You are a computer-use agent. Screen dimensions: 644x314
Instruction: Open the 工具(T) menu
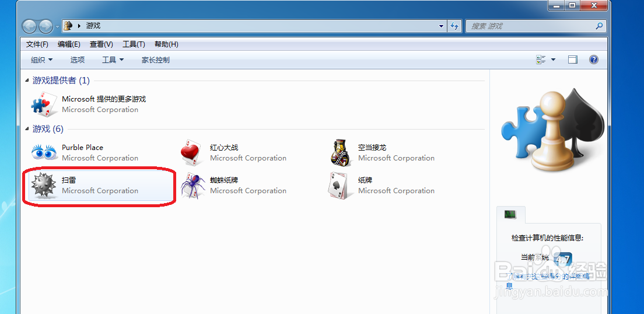coord(134,44)
